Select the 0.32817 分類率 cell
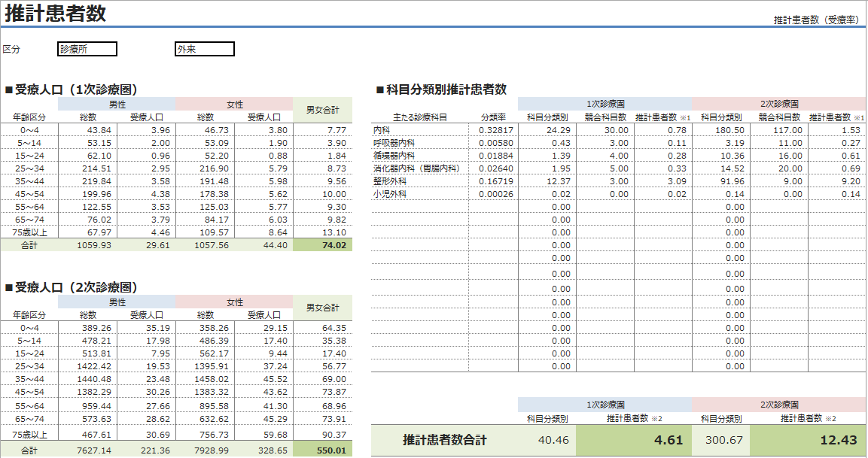Viewport: 868px width, 458px height. (493, 130)
